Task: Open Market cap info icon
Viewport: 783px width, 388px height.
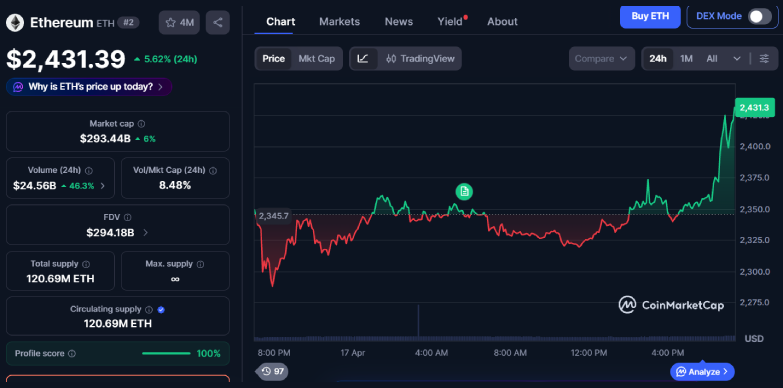Action: [141, 124]
